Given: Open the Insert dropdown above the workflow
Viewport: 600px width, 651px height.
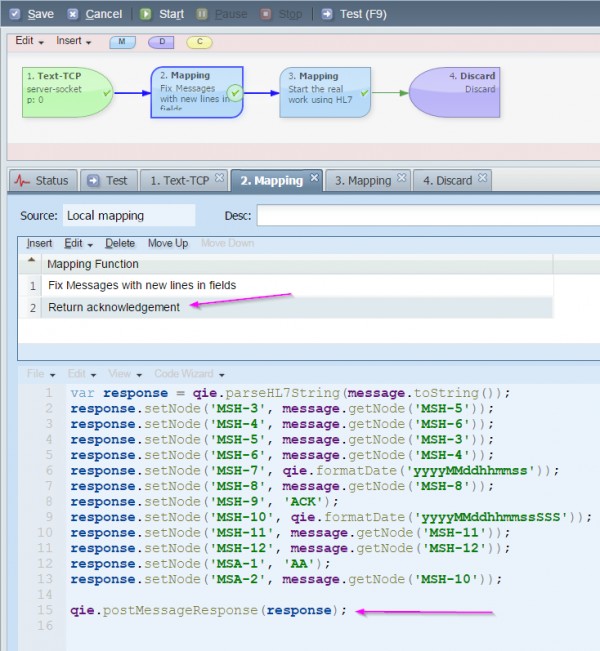Looking at the screenshot, I should [73, 41].
